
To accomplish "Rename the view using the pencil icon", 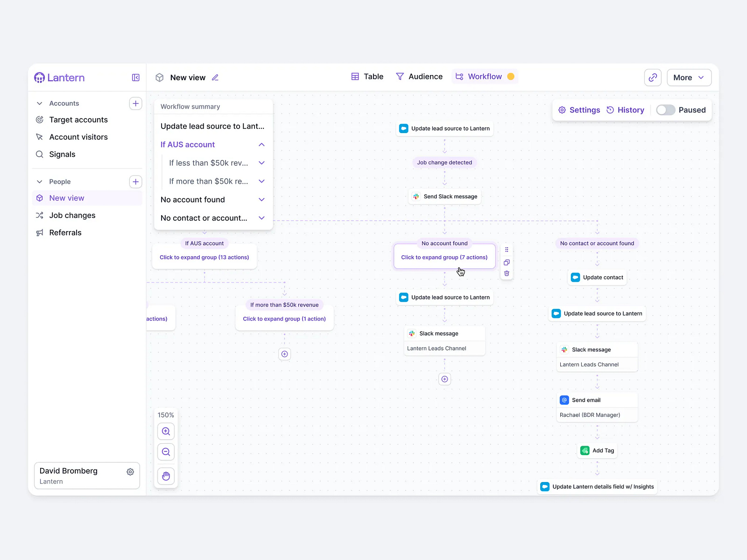I will coord(215,77).
